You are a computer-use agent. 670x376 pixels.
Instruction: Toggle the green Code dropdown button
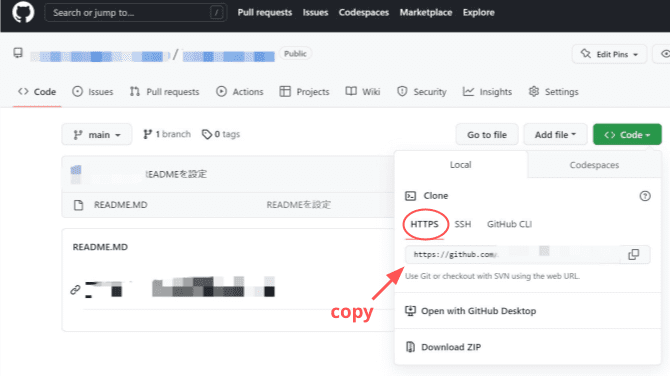click(x=627, y=135)
